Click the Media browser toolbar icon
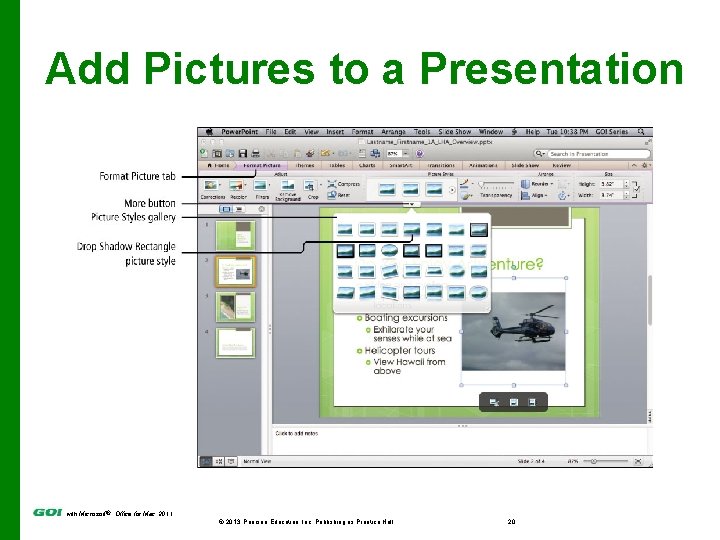The image size is (720, 540). coord(375,153)
